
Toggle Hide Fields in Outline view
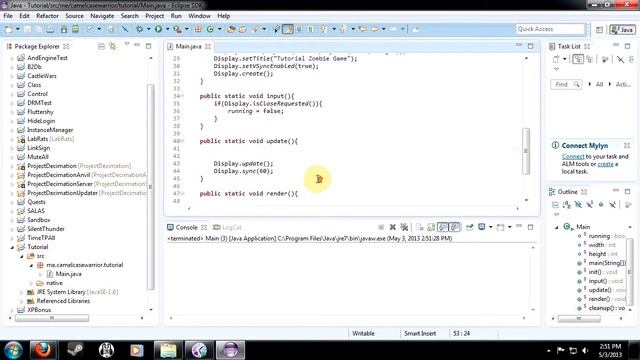[578, 204]
